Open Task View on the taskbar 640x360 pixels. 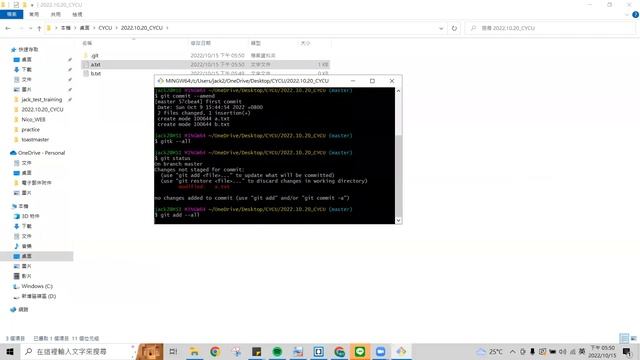[173, 351]
